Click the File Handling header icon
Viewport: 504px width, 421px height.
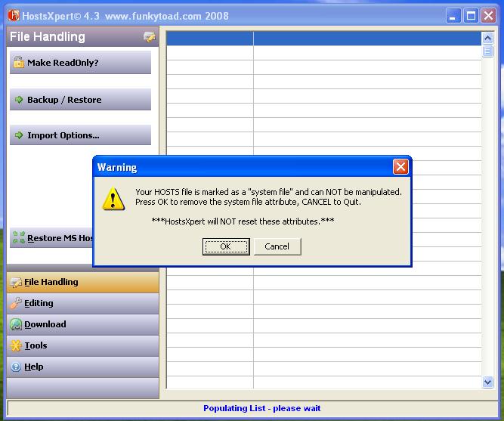tap(150, 37)
